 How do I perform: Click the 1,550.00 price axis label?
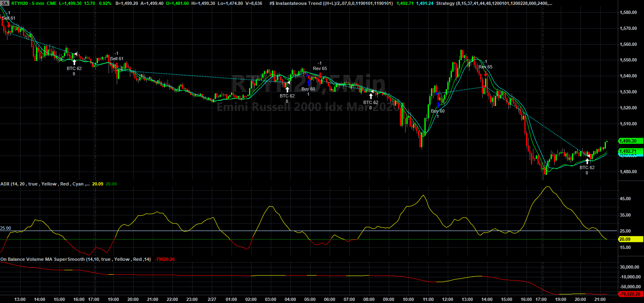[x=628, y=60]
